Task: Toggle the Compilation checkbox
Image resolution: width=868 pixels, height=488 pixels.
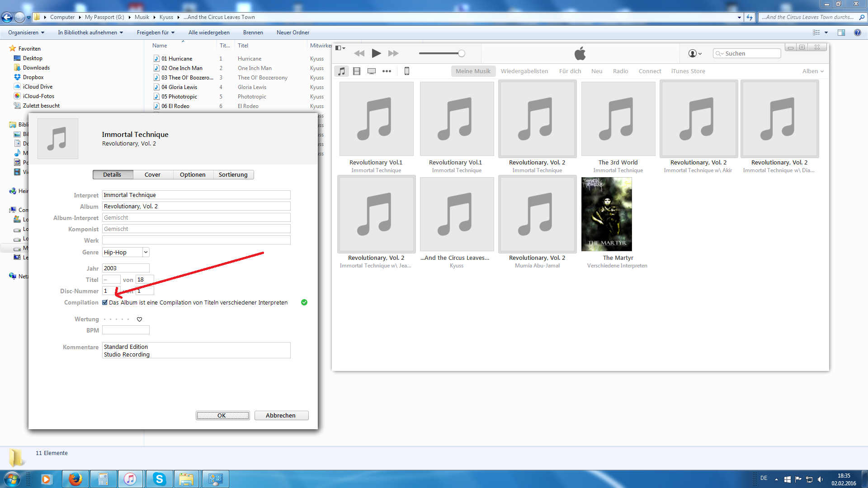Action: coord(105,302)
